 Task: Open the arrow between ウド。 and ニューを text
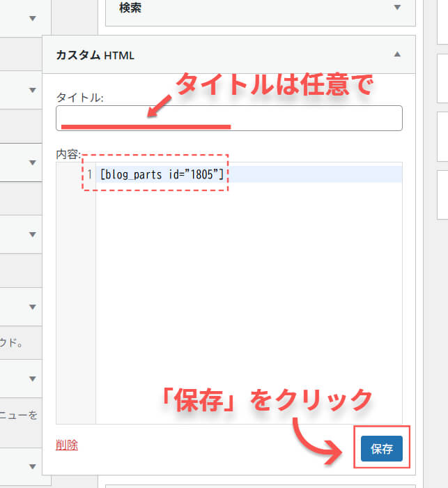coord(32,379)
